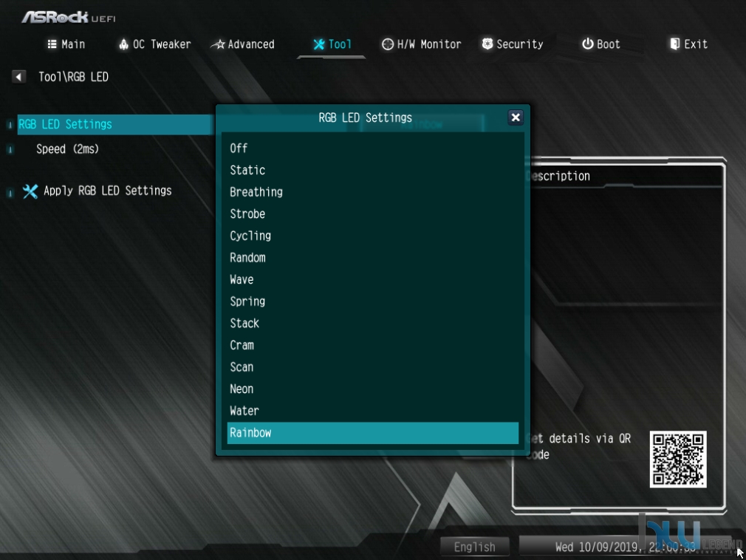Select the Speed (2ms) setting
746x560 pixels.
67,149
